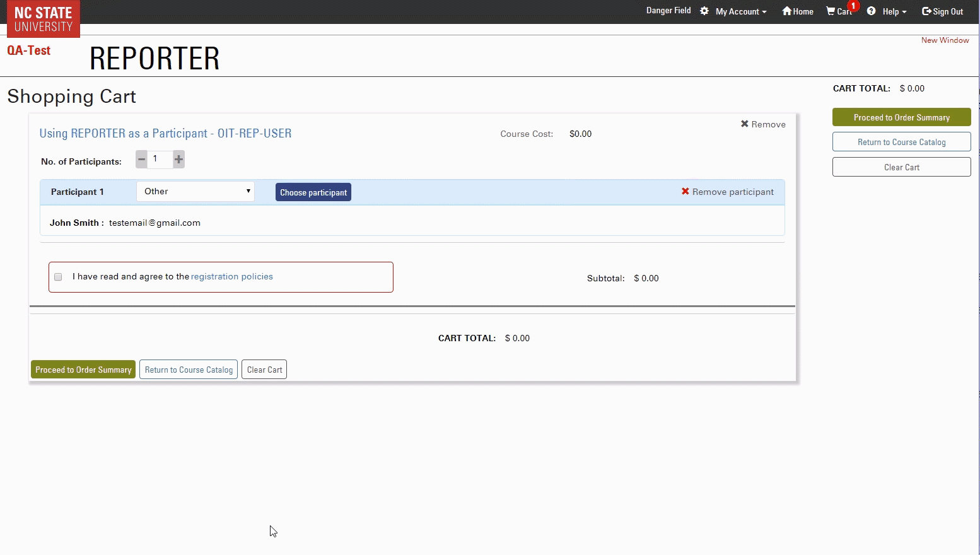This screenshot has width=980, height=555.
Task: Click the Danger Field user name
Action: point(668,11)
